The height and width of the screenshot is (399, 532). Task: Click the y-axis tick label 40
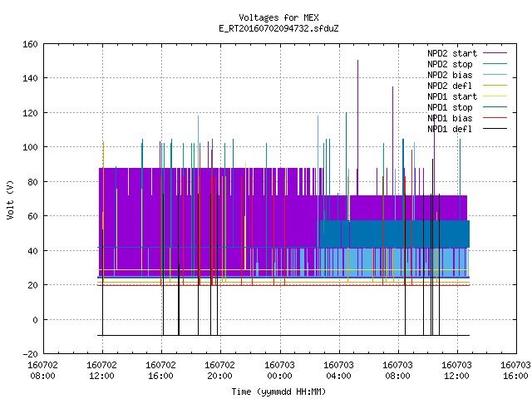(x=32, y=251)
